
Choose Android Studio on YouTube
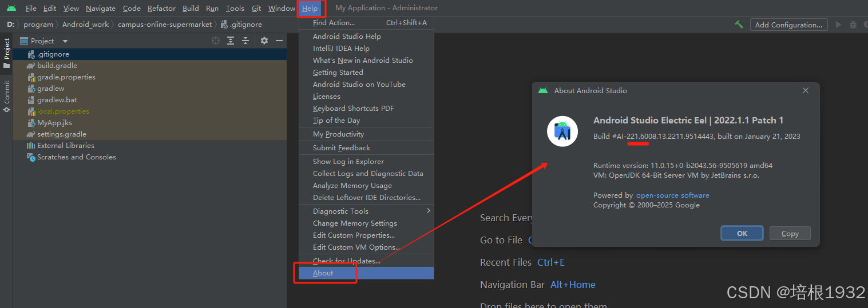366,84
